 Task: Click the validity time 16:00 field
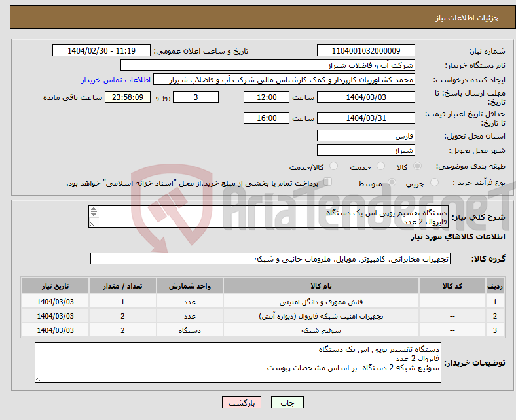pos(267,118)
